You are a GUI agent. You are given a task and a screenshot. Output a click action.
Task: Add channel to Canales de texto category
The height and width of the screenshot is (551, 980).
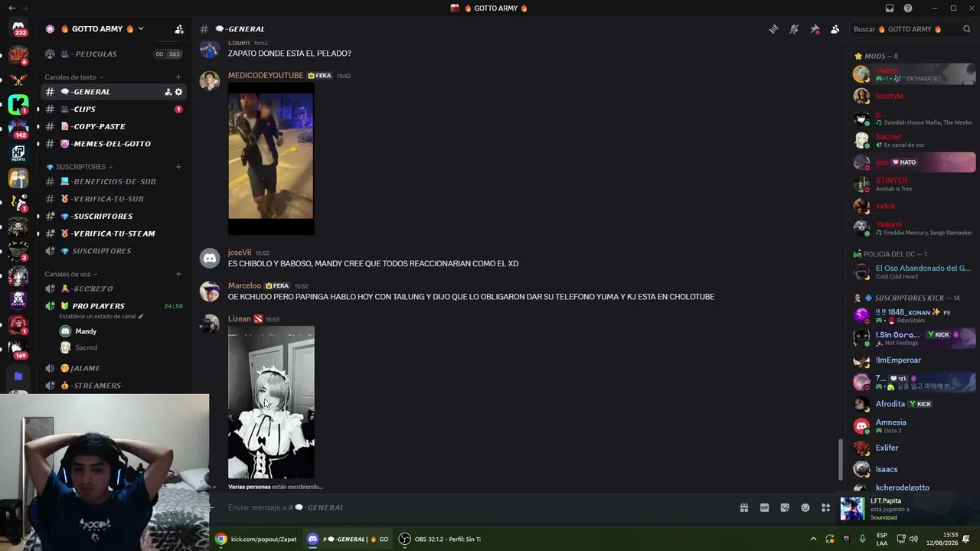[178, 77]
